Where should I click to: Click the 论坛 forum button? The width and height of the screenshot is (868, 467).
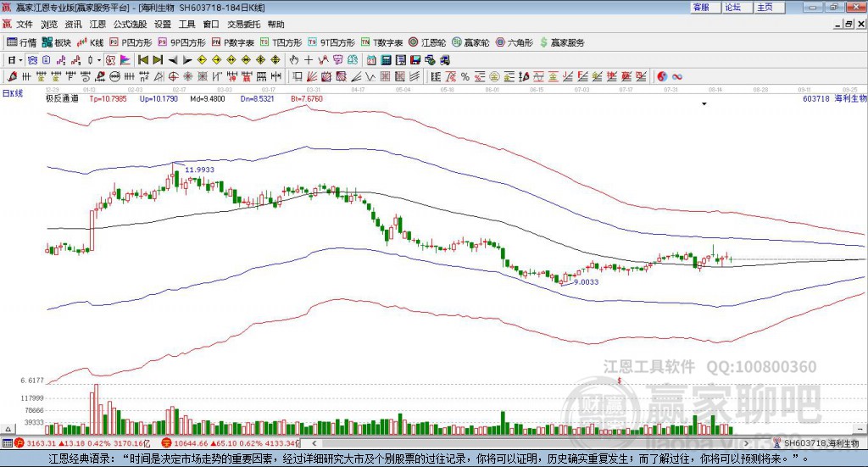pos(733,7)
